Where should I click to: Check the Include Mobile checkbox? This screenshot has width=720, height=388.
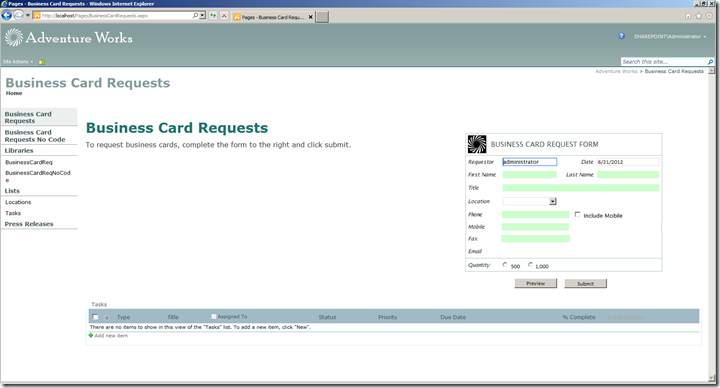point(577,214)
